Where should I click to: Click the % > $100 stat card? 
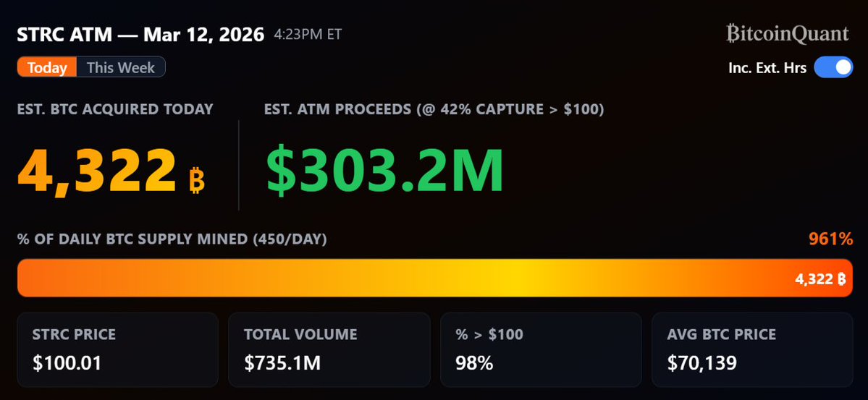pyautogui.click(x=541, y=349)
